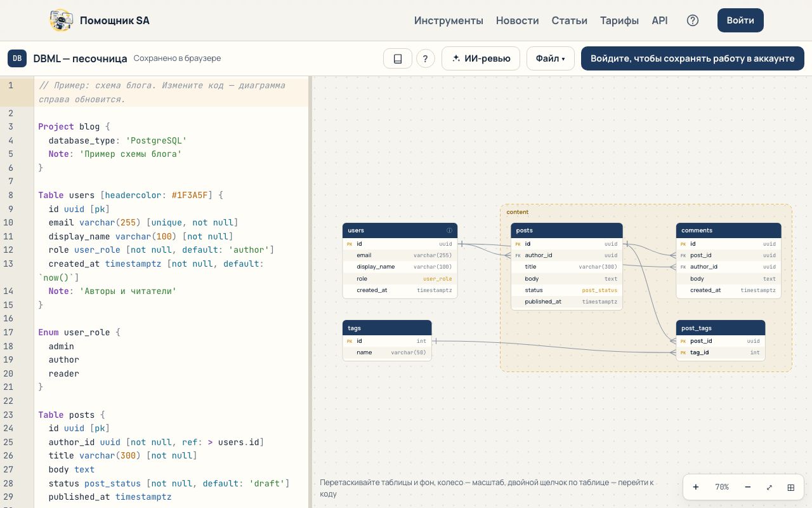The image size is (812, 508).
Task: Click the database_type: 'PostgreSQL' code line
Action: (117, 140)
